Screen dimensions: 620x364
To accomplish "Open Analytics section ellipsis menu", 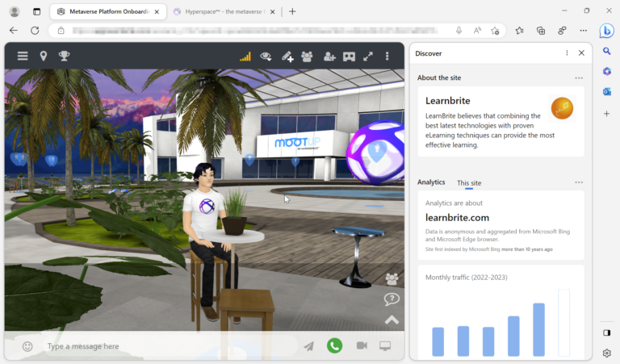I will [579, 182].
